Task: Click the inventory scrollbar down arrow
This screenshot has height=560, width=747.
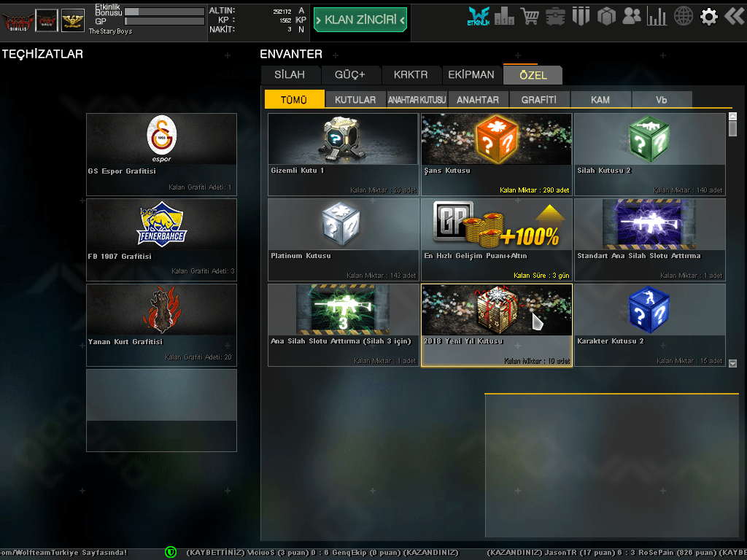Action: click(732, 363)
